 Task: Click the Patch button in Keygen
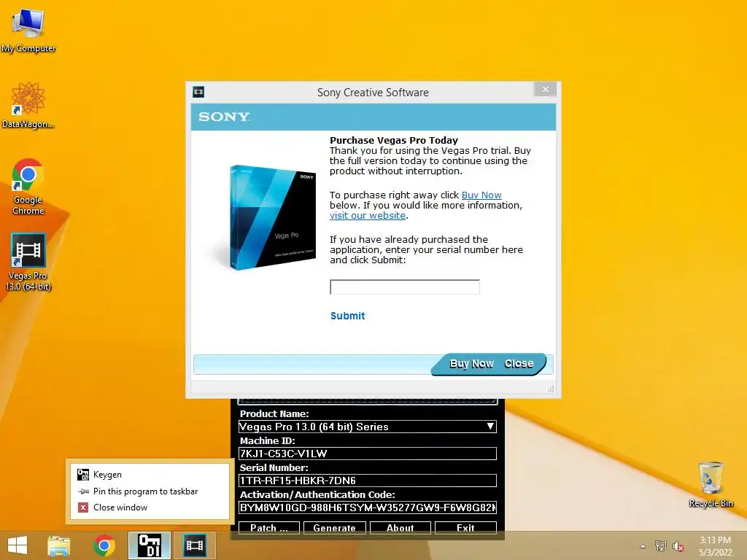268,528
